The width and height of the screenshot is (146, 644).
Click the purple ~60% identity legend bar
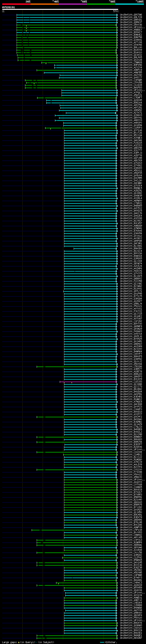pyautogui.click(x=73, y=4)
